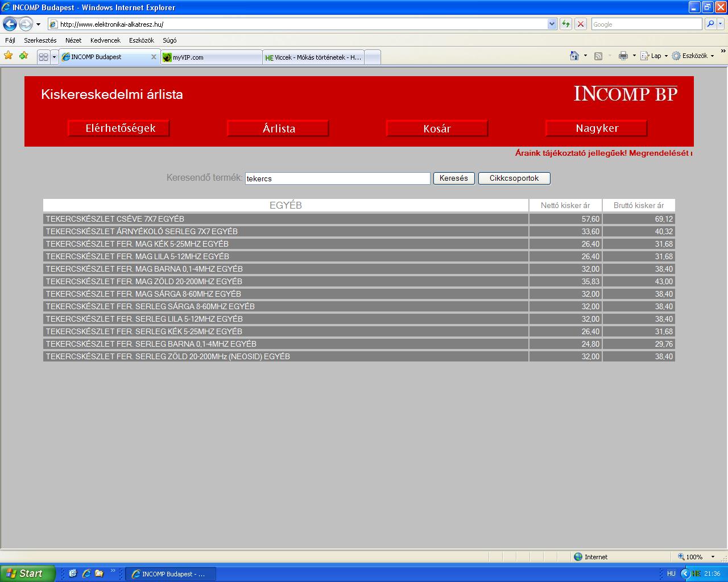Go to the Kosár cart button
Image resolution: width=728 pixels, height=582 pixels.
(437, 128)
